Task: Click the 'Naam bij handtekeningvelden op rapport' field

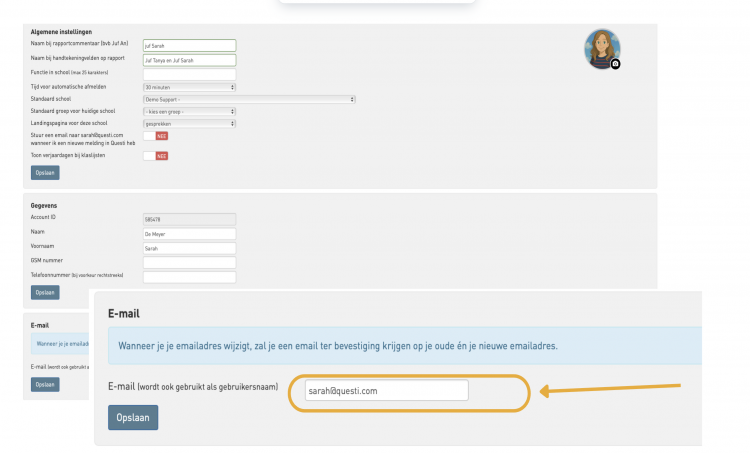Action: click(189, 60)
